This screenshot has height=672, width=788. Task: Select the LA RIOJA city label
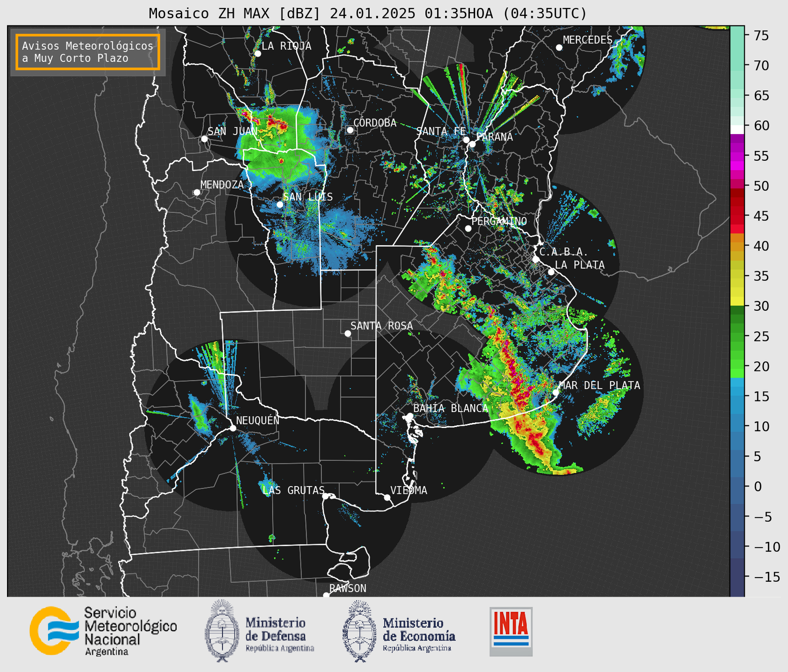(286, 46)
